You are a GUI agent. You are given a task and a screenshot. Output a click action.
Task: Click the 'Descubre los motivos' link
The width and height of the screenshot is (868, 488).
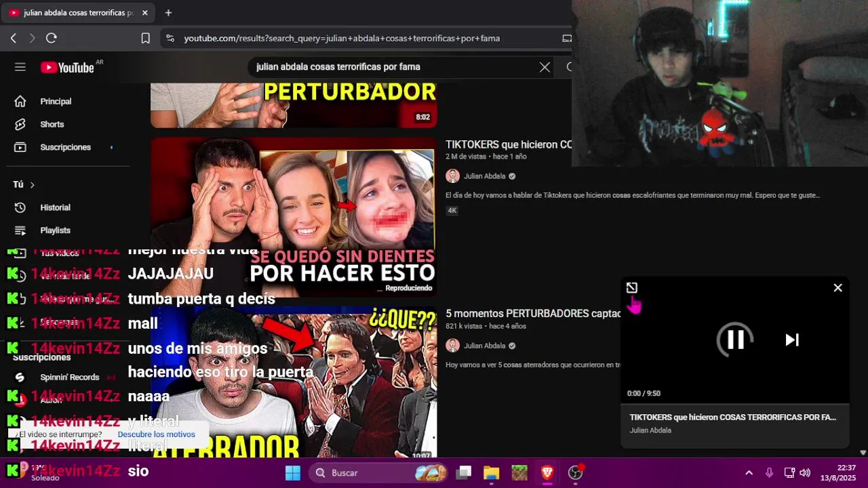156,434
